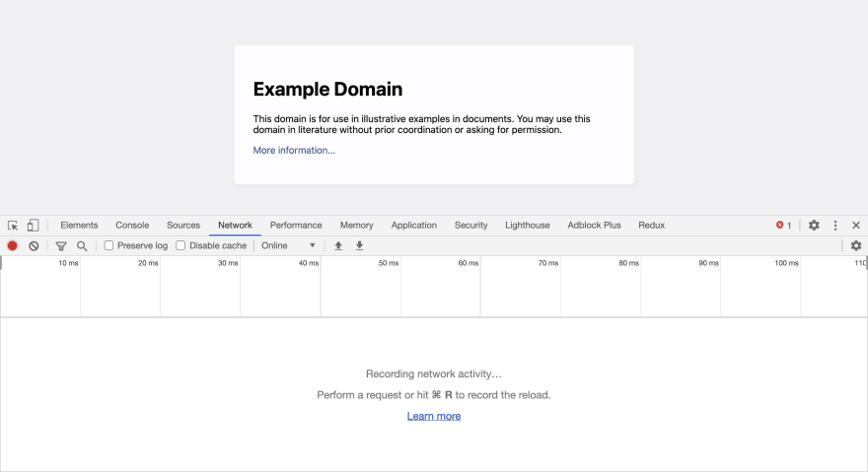This screenshot has width=868, height=472.
Task: Open DevTools settings gear icon
Action: (814, 226)
